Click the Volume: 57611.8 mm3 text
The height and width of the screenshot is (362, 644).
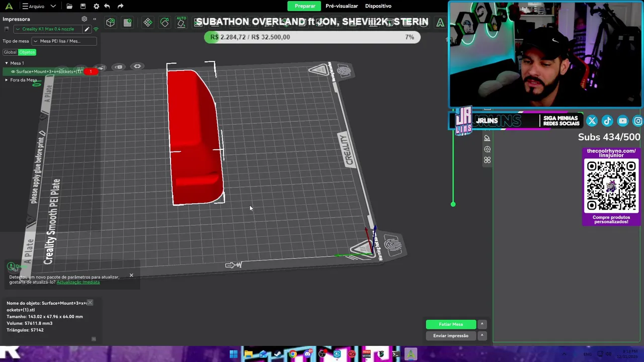pyautogui.click(x=29, y=323)
